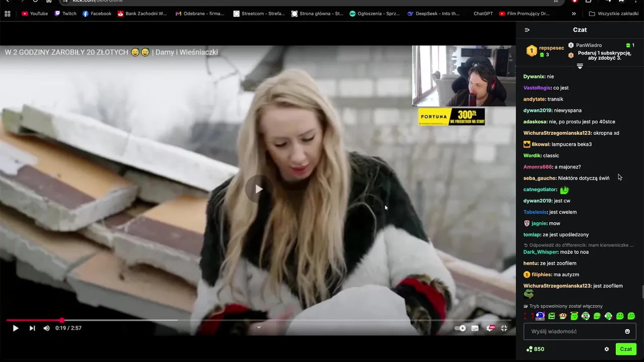Expand hidden bookmarks with double chevron
The width and height of the screenshot is (644, 362).
click(x=574, y=14)
